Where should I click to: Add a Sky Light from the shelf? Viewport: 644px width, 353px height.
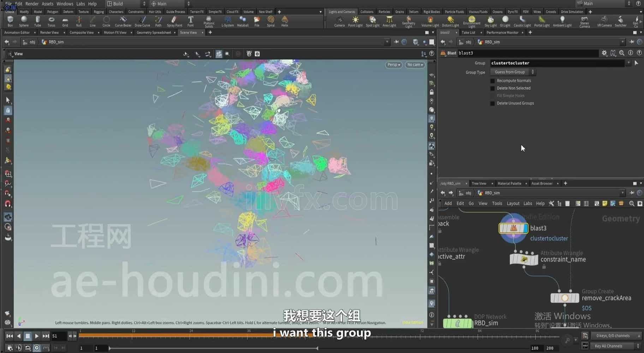tap(490, 21)
